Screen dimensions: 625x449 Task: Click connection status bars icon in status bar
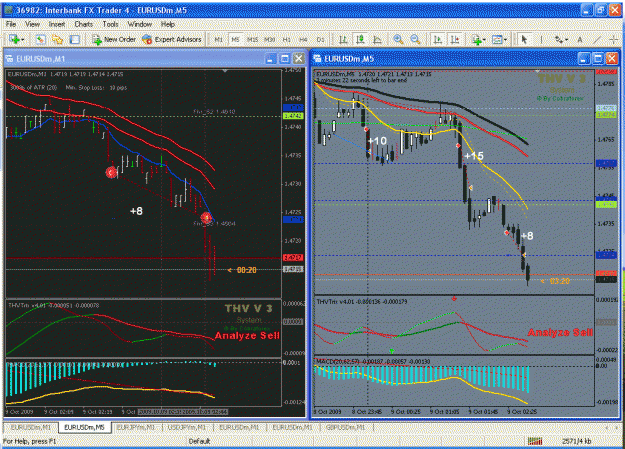(x=535, y=441)
